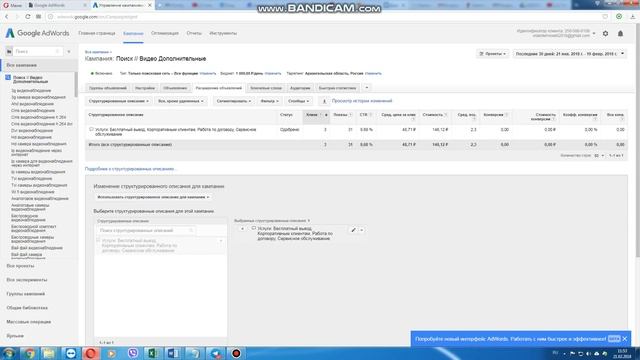
Task: Expand the extra tabs arrow after "Быстрая статистика"
Action: 367,88
